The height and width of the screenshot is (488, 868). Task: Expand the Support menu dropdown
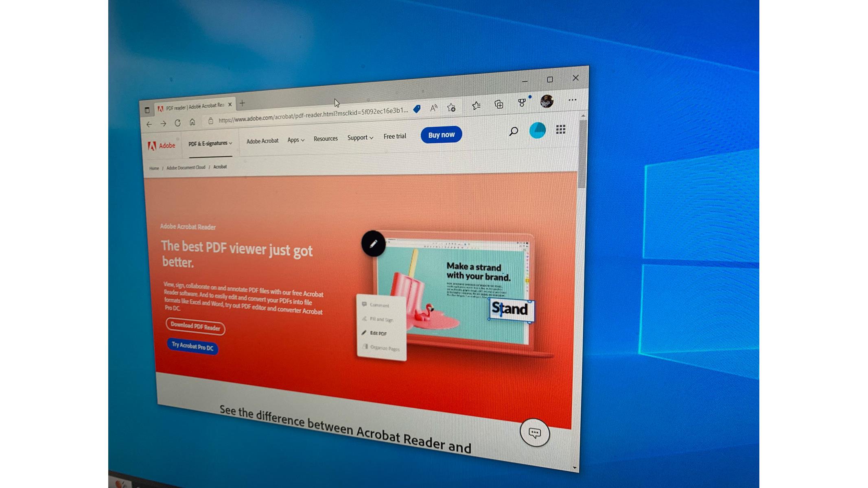coord(360,138)
